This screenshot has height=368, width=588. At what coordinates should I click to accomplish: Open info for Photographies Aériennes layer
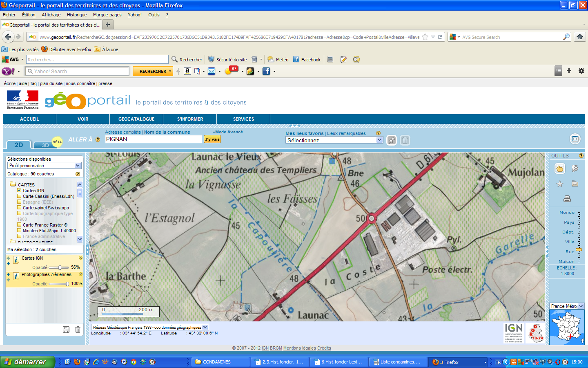(x=16, y=276)
